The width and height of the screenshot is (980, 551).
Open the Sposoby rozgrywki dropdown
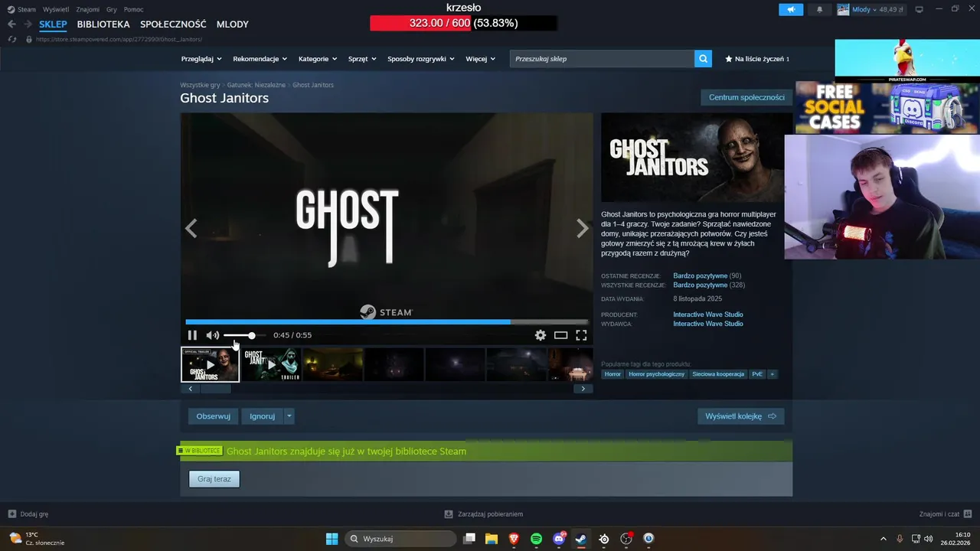click(421, 59)
